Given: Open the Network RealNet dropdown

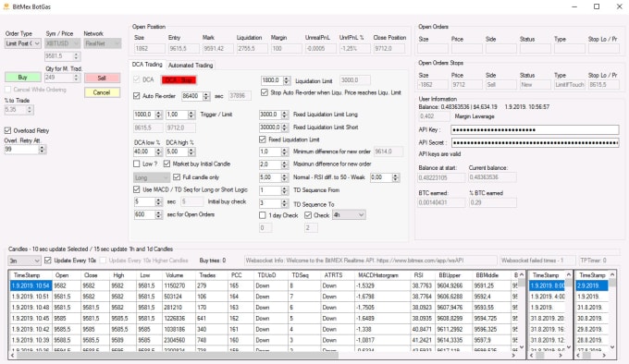Looking at the screenshot, I should pos(103,43).
